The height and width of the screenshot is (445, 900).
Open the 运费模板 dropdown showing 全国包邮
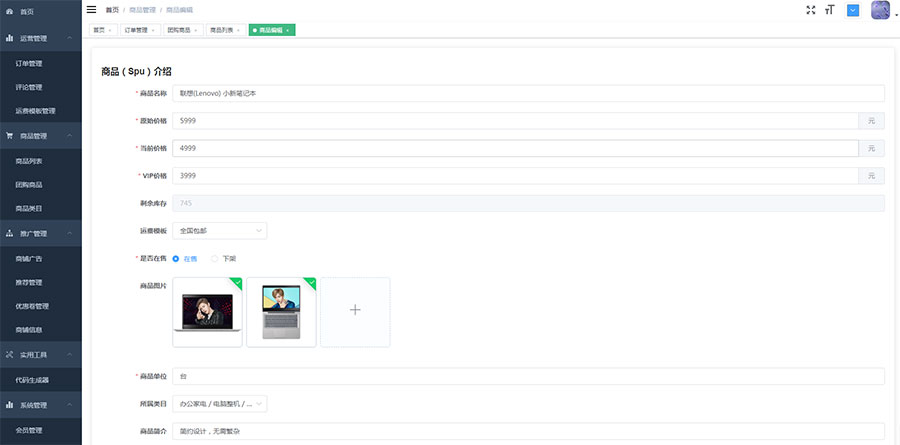tap(219, 231)
